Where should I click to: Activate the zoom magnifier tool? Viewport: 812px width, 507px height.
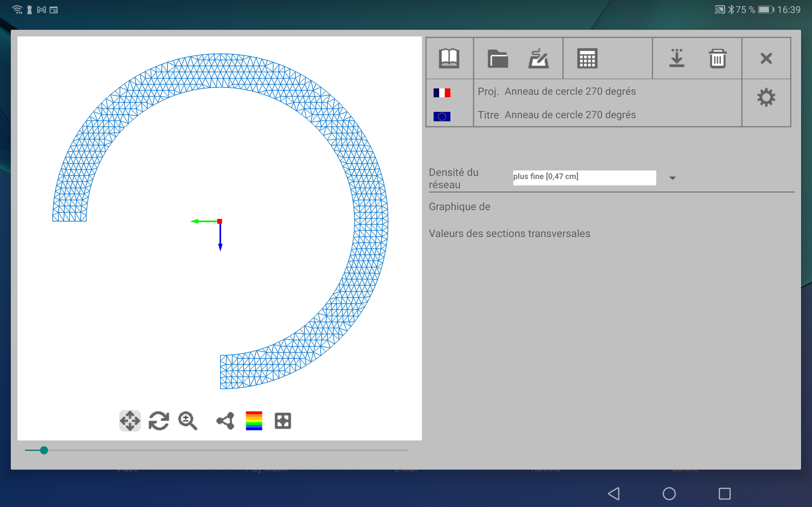(x=187, y=420)
